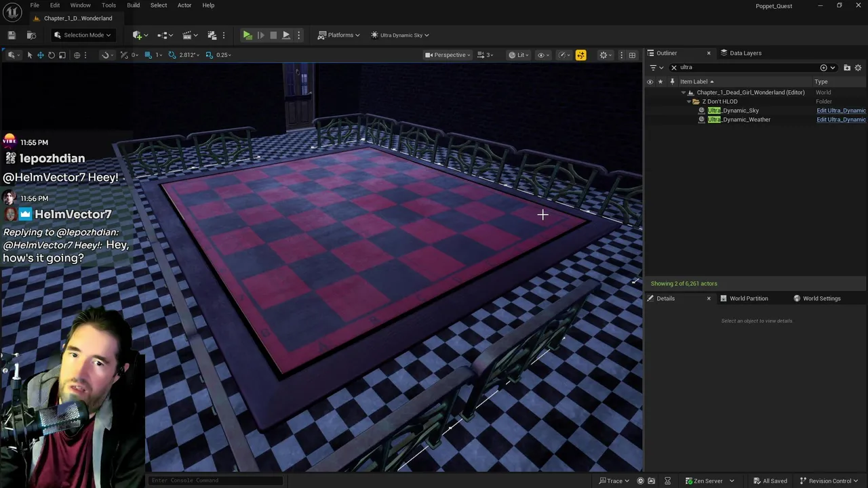Screen dimensions: 868x488
Task: Open the Blueprints dropdown icon
Action: click(165, 35)
